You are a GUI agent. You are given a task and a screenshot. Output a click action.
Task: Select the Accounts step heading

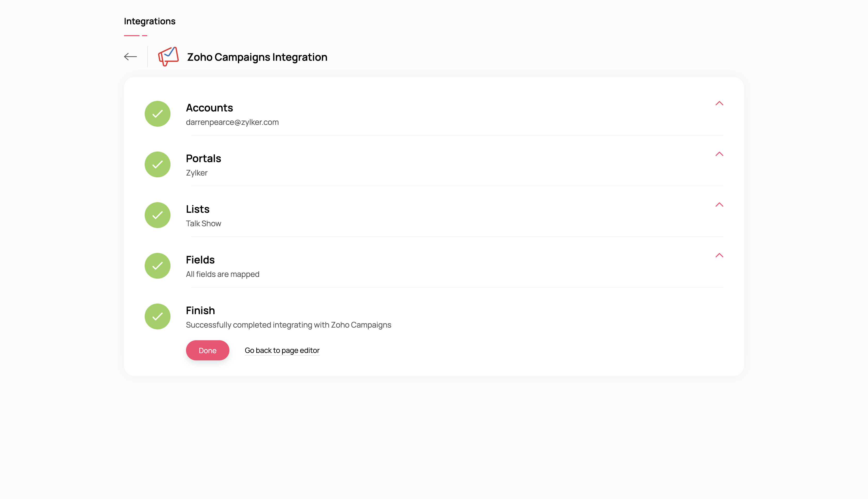(x=209, y=108)
